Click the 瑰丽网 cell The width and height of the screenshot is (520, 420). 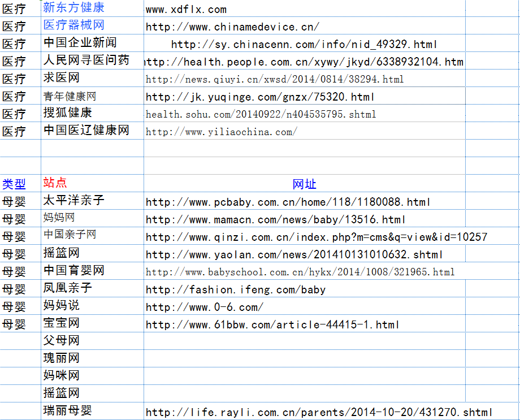pyautogui.click(x=92, y=358)
